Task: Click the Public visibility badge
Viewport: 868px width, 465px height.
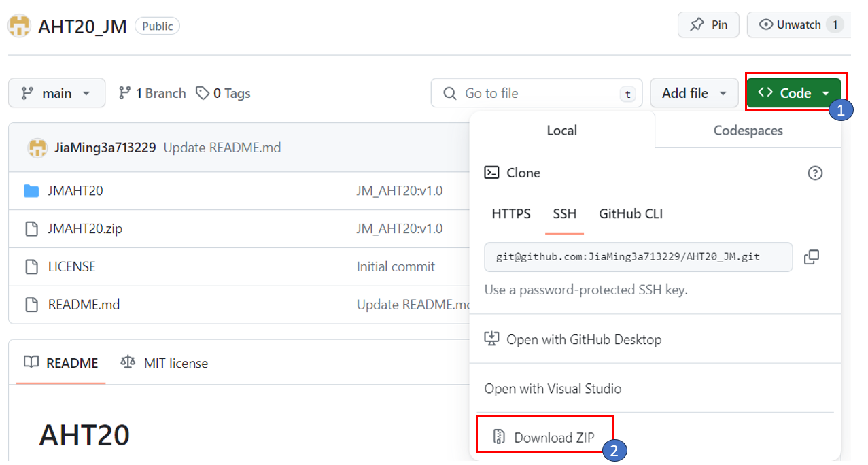Action: [x=157, y=27]
